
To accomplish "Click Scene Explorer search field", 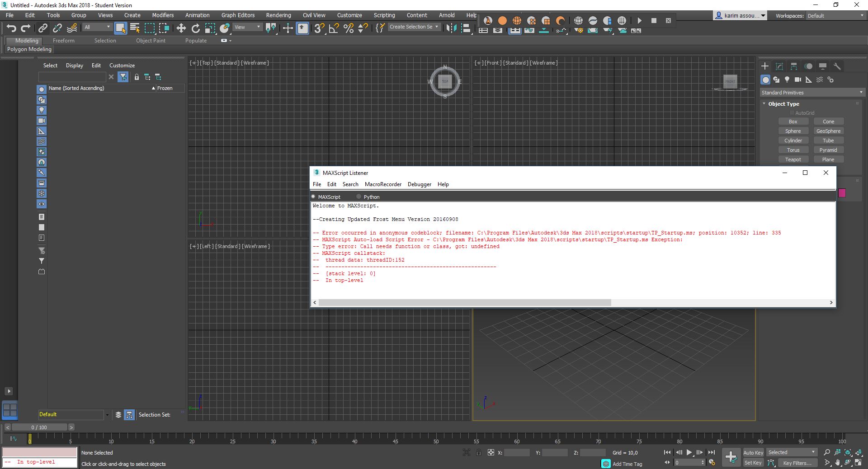I will click(72, 77).
